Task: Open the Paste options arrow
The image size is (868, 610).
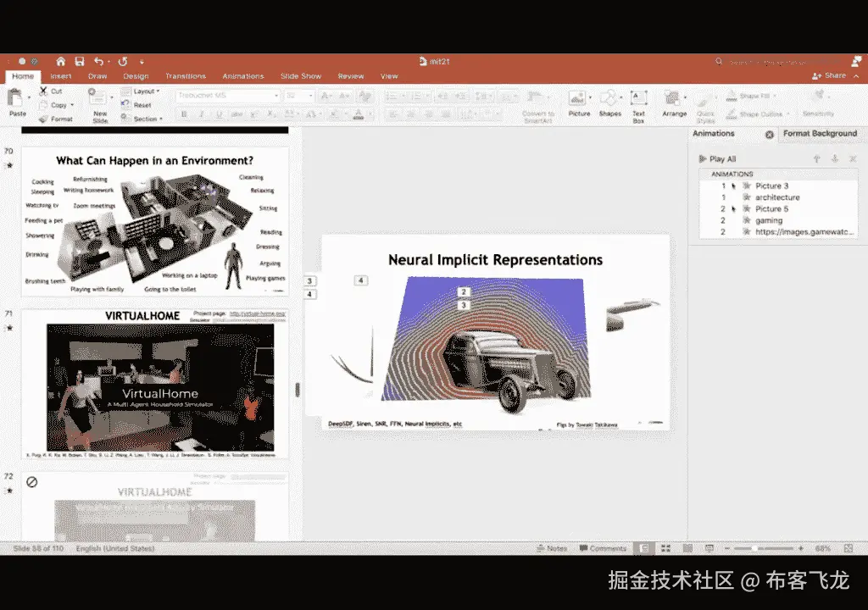Action: point(30,98)
